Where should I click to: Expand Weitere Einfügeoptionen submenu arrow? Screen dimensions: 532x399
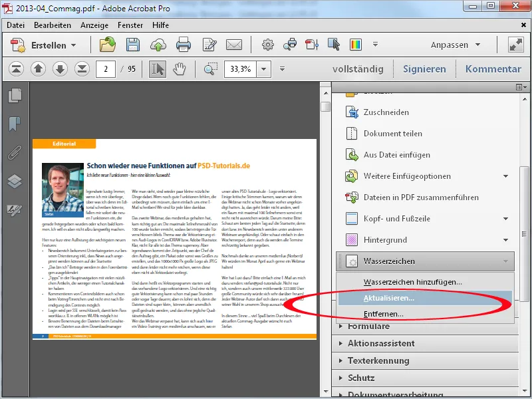coord(505,176)
